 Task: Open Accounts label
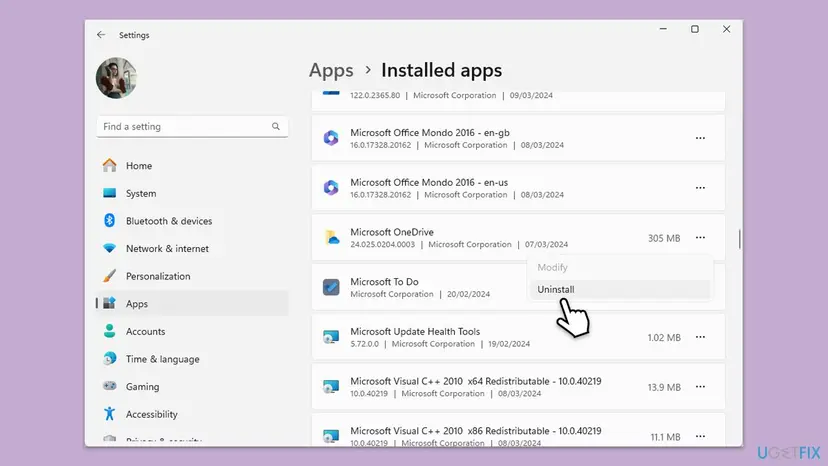coord(145,331)
